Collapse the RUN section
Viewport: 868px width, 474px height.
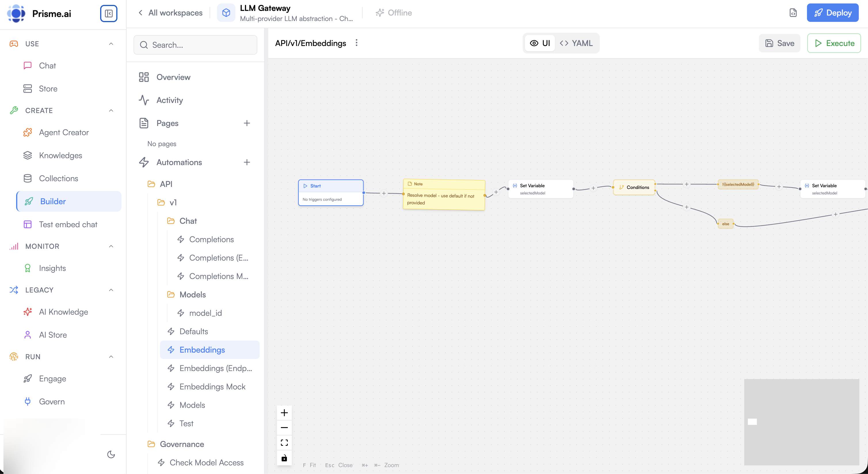tap(111, 357)
